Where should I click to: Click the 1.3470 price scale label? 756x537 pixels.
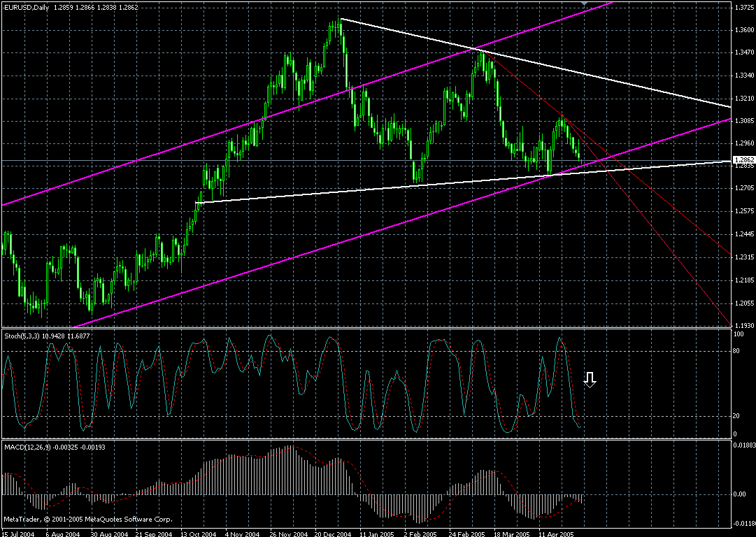743,52
